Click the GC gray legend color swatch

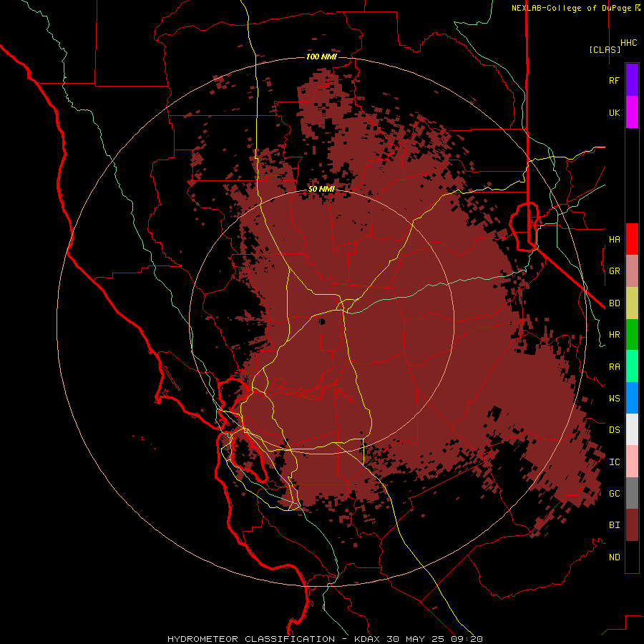pos(632,493)
